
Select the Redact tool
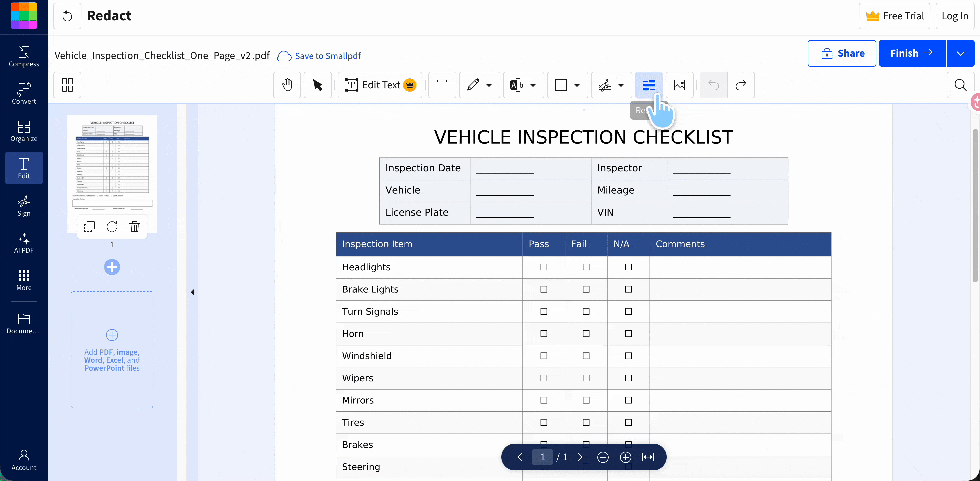[x=649, y=85]
